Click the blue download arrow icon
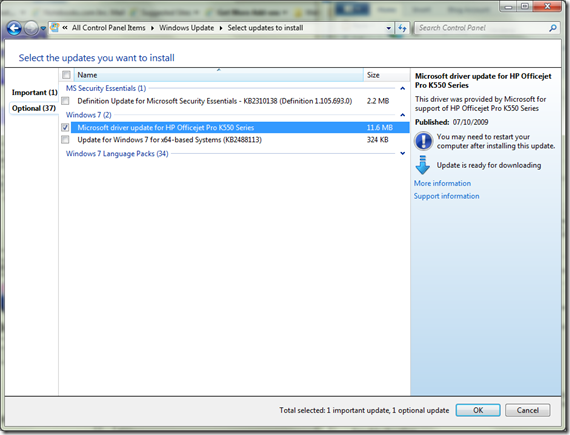This screenshot has height=435, width=570. (x=422, y=165)
